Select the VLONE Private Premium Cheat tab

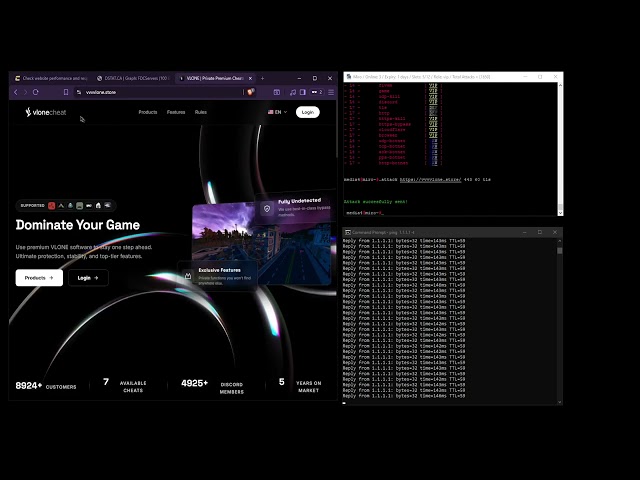215,78
